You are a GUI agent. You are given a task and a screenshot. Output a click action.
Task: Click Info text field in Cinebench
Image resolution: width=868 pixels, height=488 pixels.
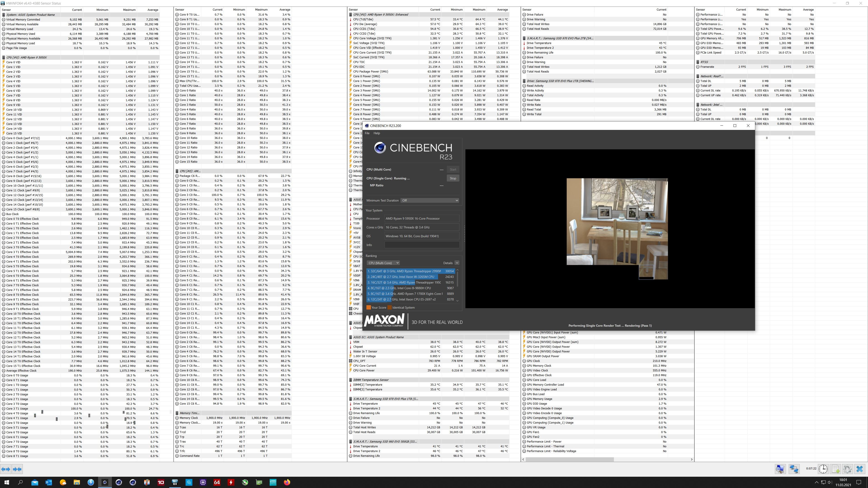pos(422,245)
